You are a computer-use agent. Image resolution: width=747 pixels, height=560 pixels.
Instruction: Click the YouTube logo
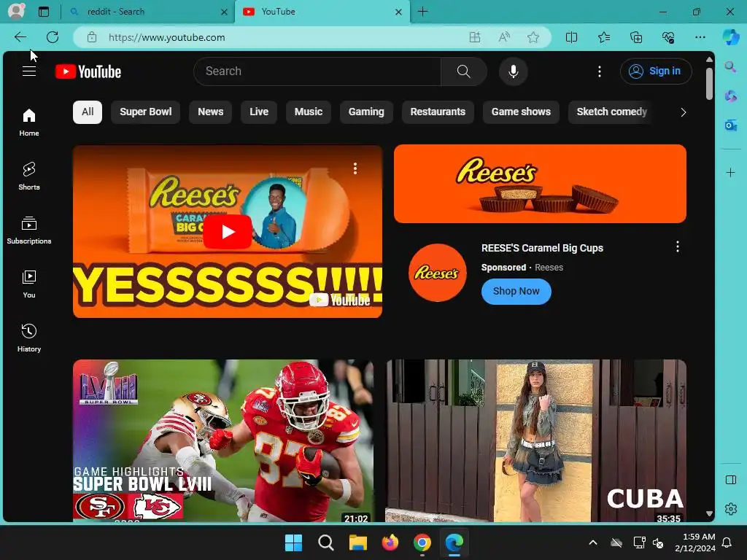click(88, 71)
